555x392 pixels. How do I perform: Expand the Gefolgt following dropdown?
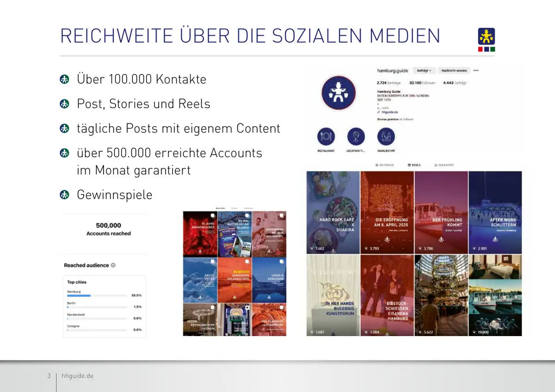coord(424,71)
